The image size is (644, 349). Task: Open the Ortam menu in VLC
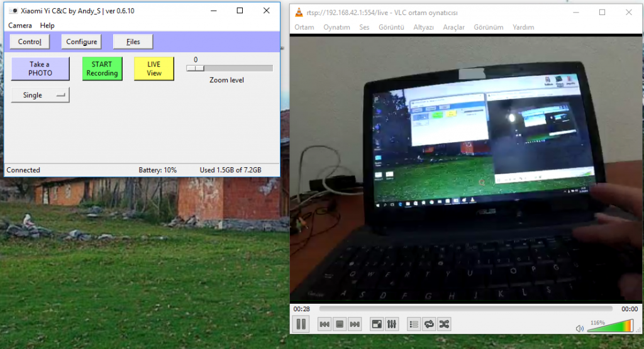point(304,27)
